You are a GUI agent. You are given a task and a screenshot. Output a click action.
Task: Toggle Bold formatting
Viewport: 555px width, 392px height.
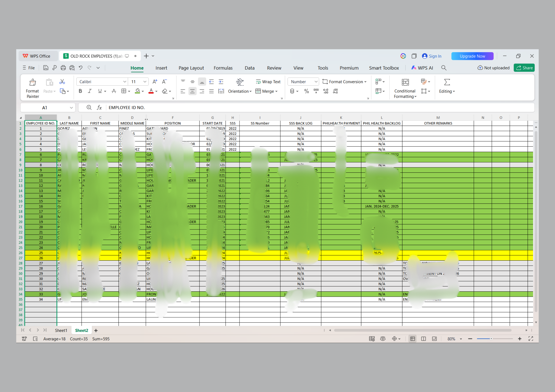(80, 91)
